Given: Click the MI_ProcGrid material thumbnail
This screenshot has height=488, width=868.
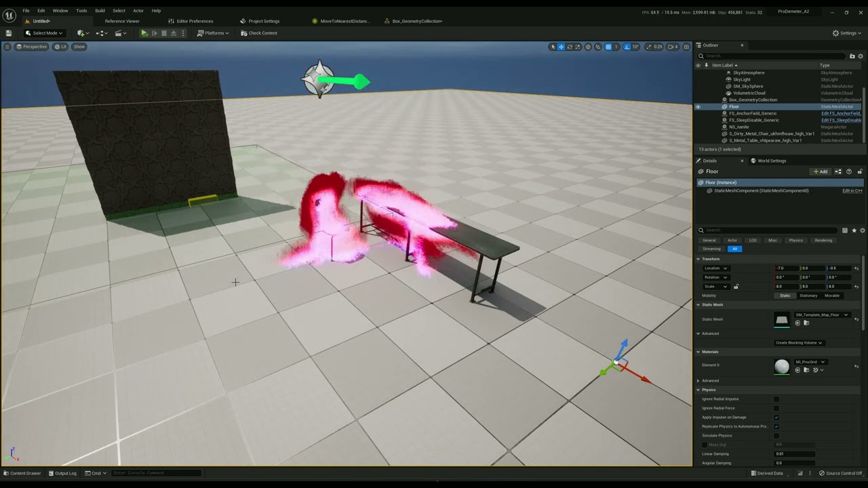Looking at the screenshot, I should (782, 366).
